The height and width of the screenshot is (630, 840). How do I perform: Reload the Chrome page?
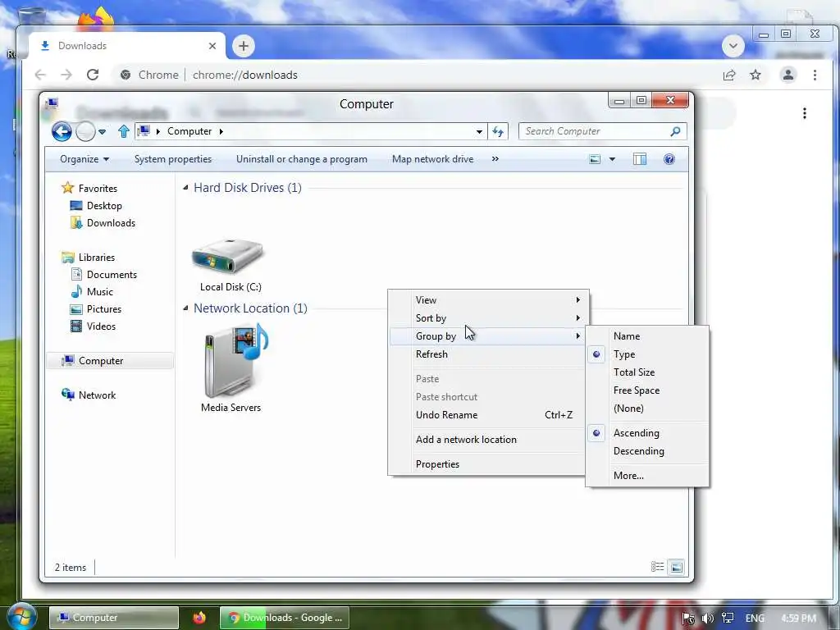(93, 75)
